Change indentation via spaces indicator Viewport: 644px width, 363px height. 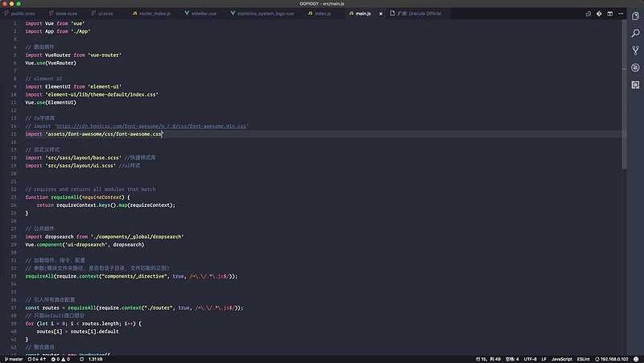pos(512,359)
